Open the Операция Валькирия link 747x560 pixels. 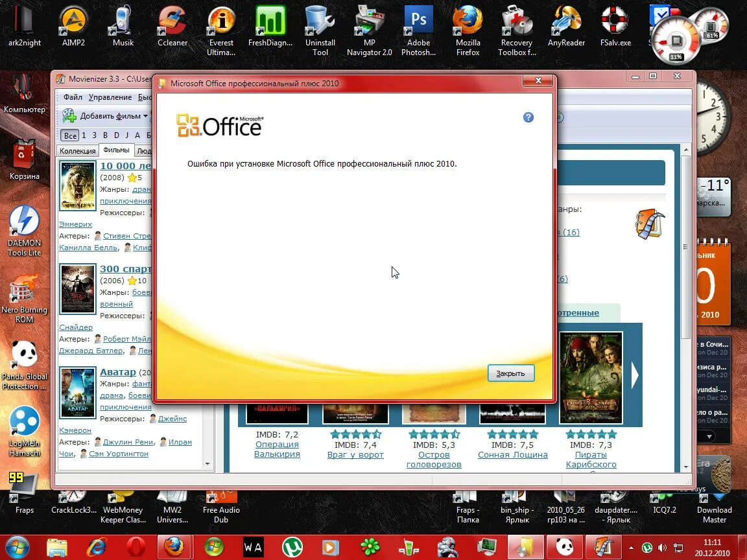pos(277,449)
